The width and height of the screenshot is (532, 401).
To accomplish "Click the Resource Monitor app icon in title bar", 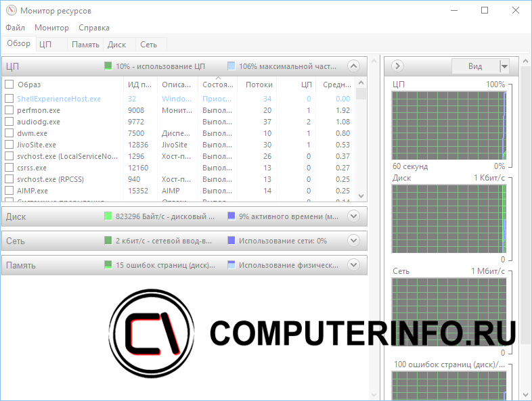I will point(12,11).
